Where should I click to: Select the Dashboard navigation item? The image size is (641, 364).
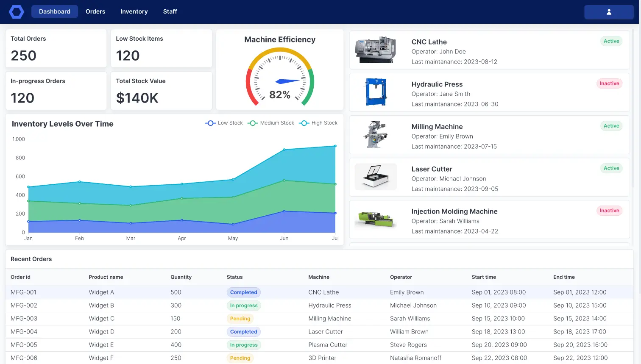55,11
